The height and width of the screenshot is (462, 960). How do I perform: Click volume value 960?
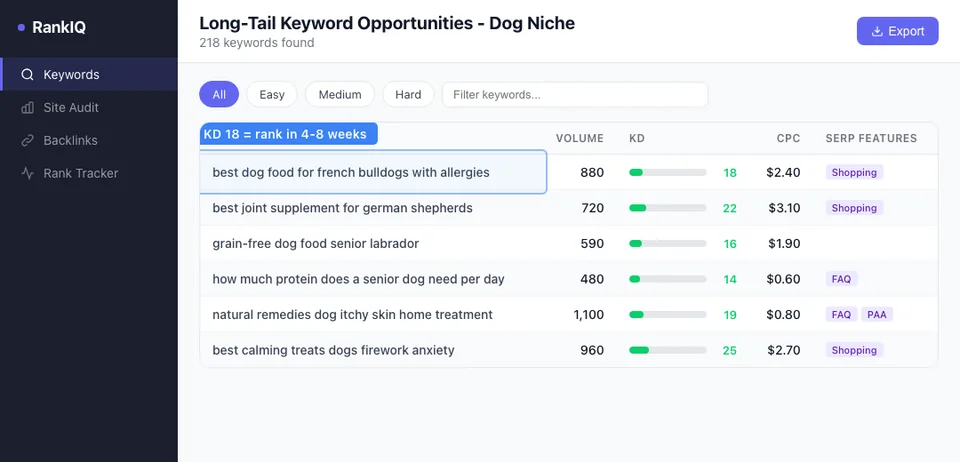[592, 350]
